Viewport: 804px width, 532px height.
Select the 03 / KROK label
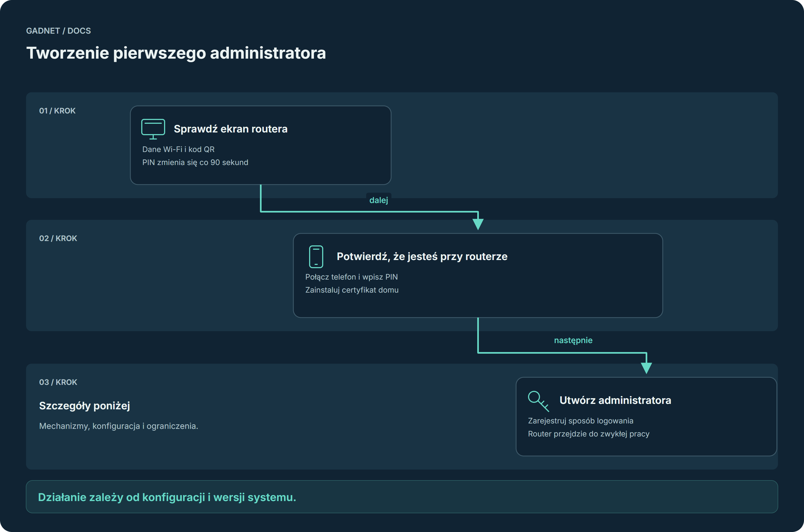(58, 382)
